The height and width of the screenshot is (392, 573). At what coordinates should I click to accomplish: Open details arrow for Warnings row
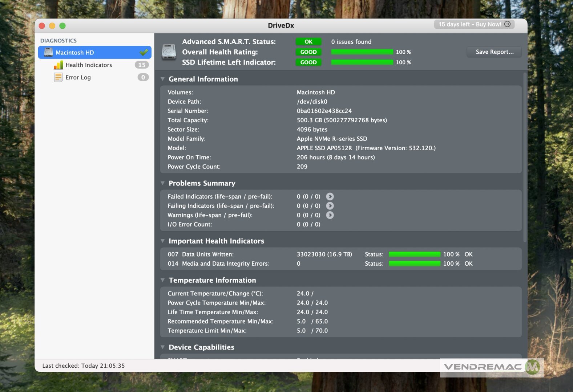coord(330,215)
